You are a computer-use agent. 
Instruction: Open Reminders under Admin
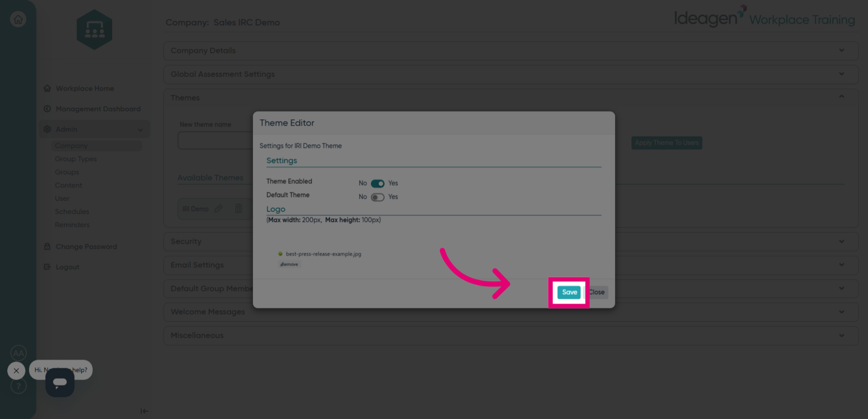pyautogui.click(x=72, y=225)
